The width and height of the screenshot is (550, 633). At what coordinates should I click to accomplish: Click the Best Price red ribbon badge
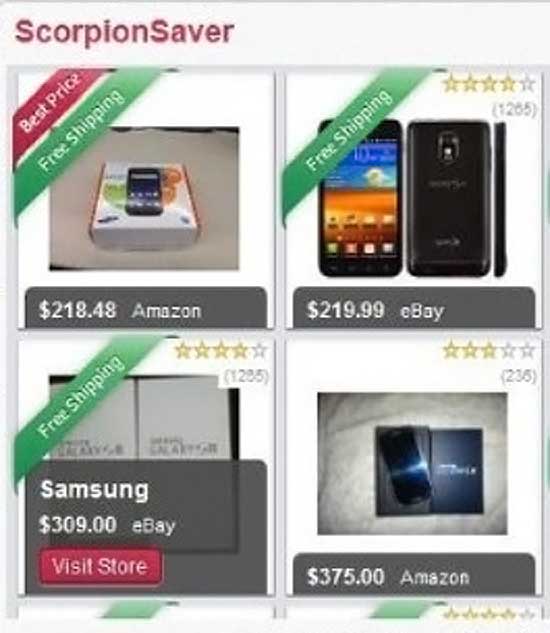point(52,103)
